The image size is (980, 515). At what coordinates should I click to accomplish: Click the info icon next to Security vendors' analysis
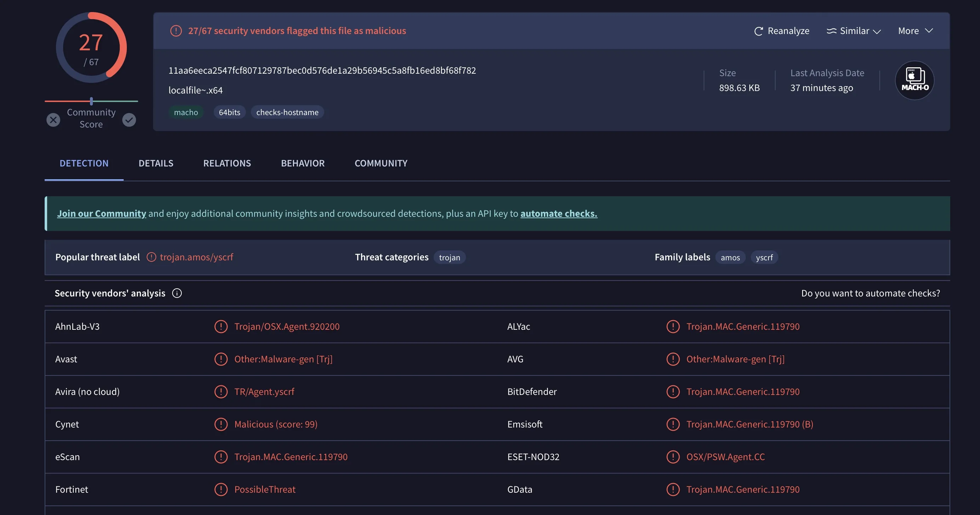coord(176,293)
